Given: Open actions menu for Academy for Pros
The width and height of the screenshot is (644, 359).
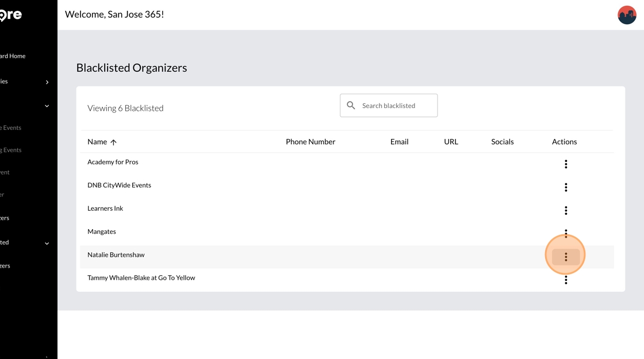Looking at the screenshot, I should (566, 164).
